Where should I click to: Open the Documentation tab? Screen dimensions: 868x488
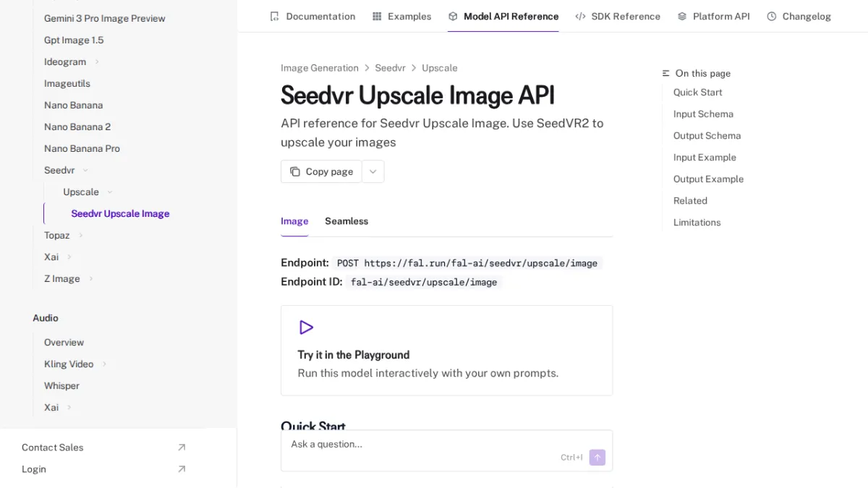312,16
